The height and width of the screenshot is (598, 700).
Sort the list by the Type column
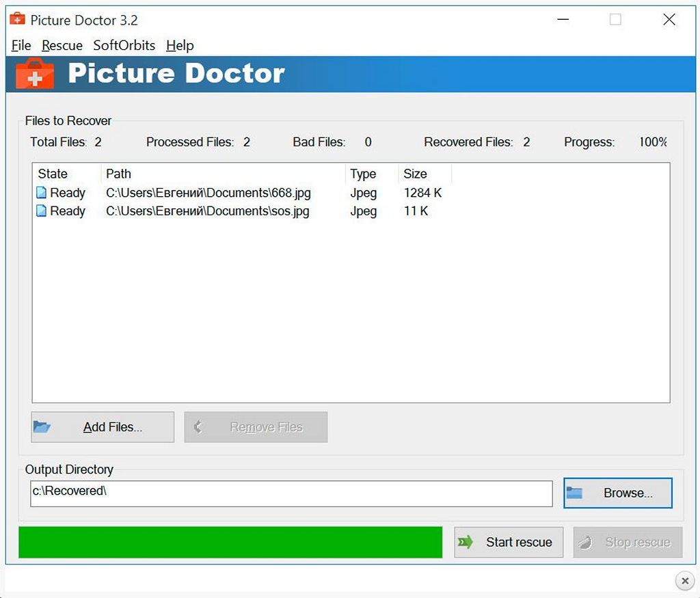[371, 174]
